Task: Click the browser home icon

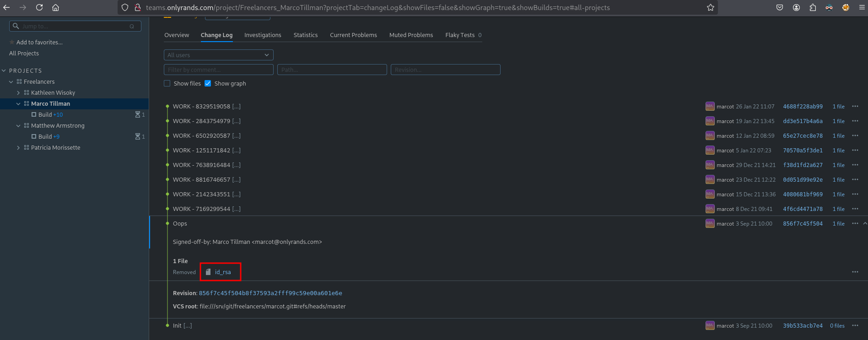Action: coord(55,7)
